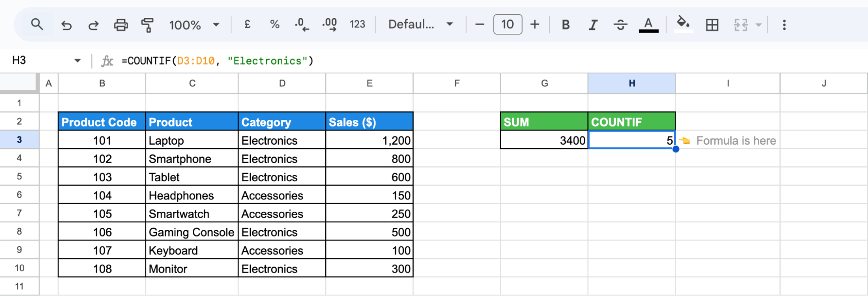Format as currency with pound icon
This screenshot has width=868, height=296.
point(247,24)
